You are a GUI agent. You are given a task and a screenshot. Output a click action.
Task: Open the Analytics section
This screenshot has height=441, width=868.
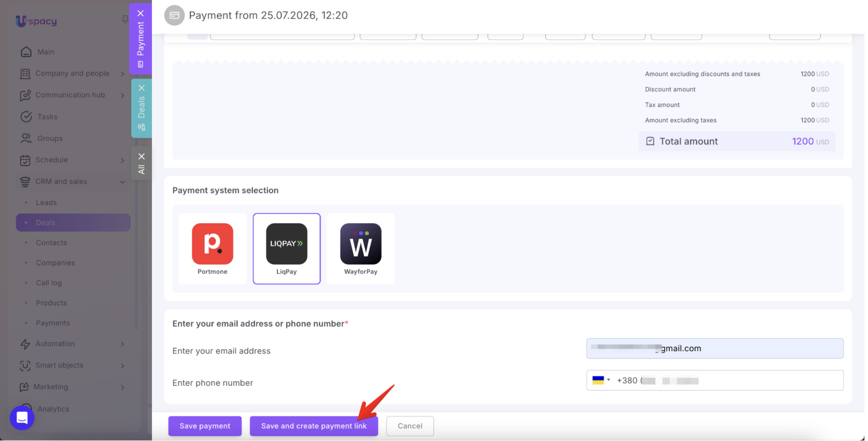[53, 409]
